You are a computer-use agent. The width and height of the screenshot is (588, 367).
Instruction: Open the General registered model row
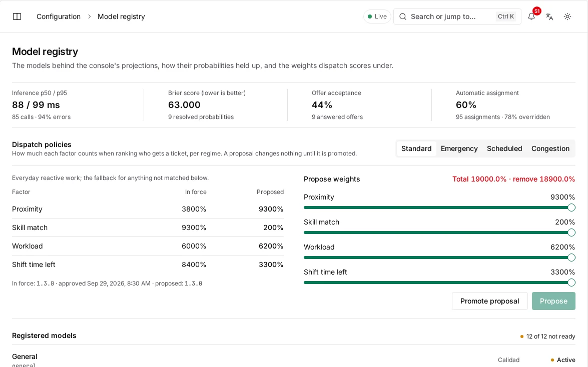(294, 359)
